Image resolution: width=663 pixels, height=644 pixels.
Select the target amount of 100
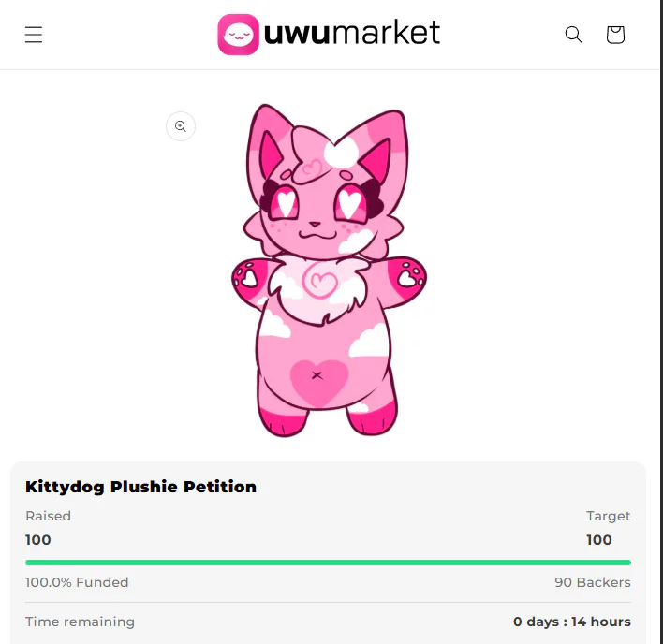click(599, 540)
